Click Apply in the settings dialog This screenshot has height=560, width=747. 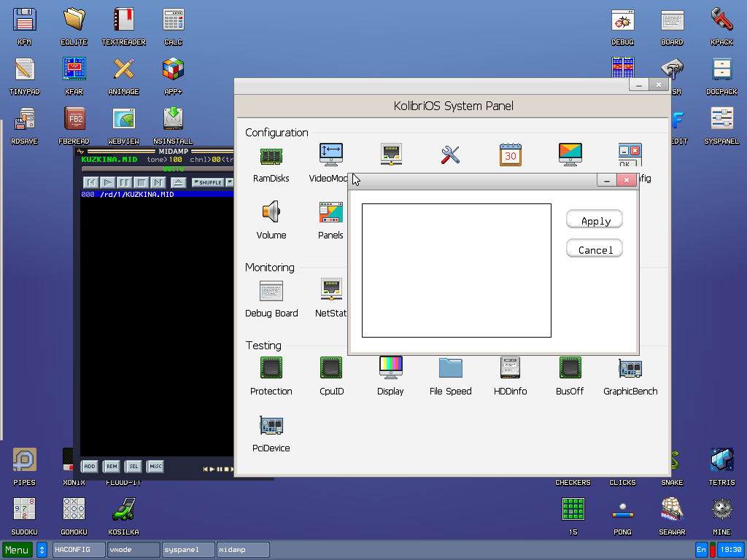coord(594,219)
